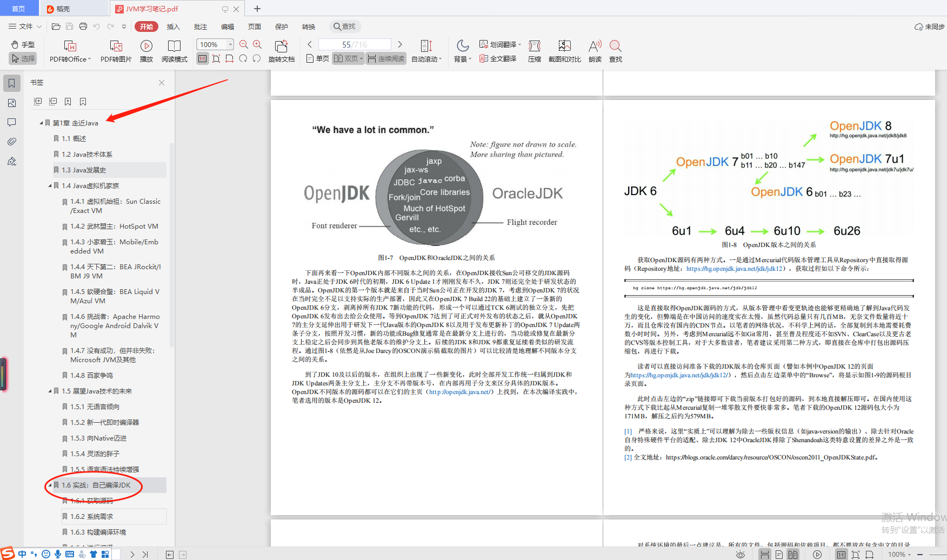This screenshot has width=947, height=560.
Task: Switch to 编辑 ribbon tab
Action: tap(228, 26)
